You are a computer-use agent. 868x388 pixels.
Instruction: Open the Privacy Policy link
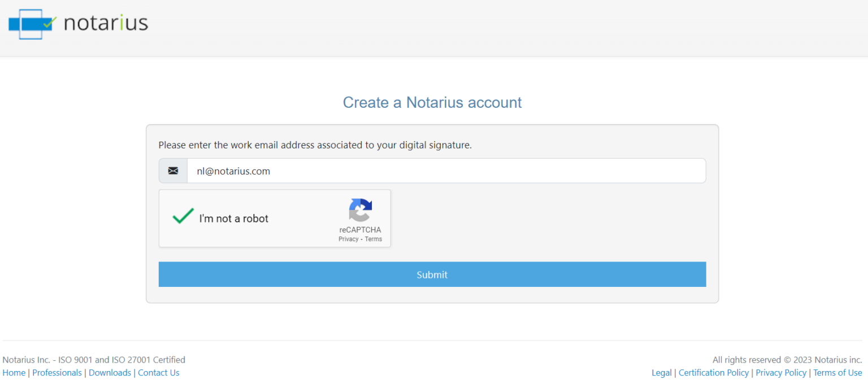click(781, 372)
